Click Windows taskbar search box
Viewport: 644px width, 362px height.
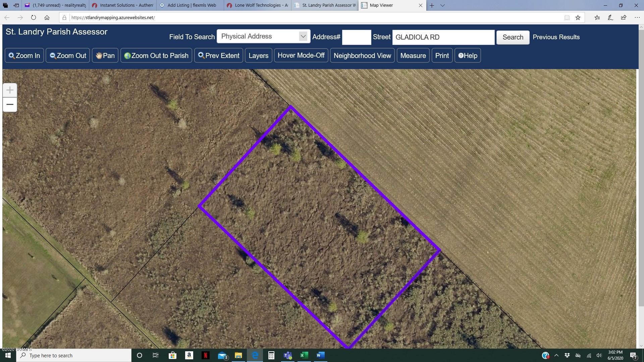(74, 355)
